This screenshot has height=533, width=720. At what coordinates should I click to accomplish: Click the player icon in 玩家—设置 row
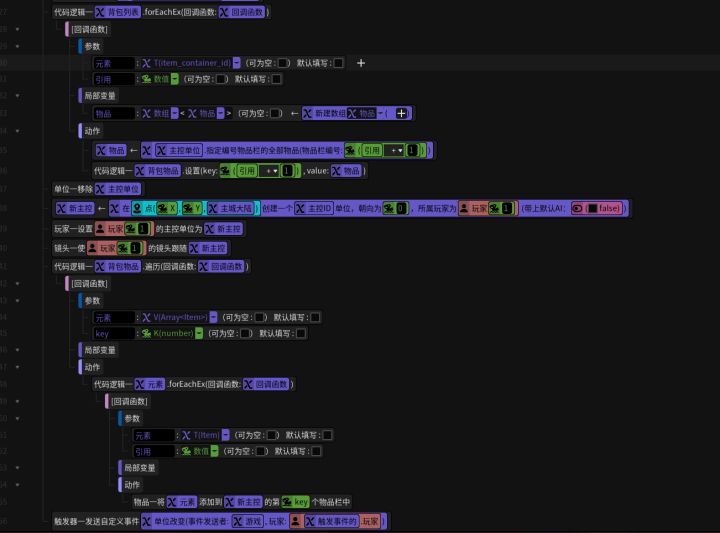click(x=100, y=229)
